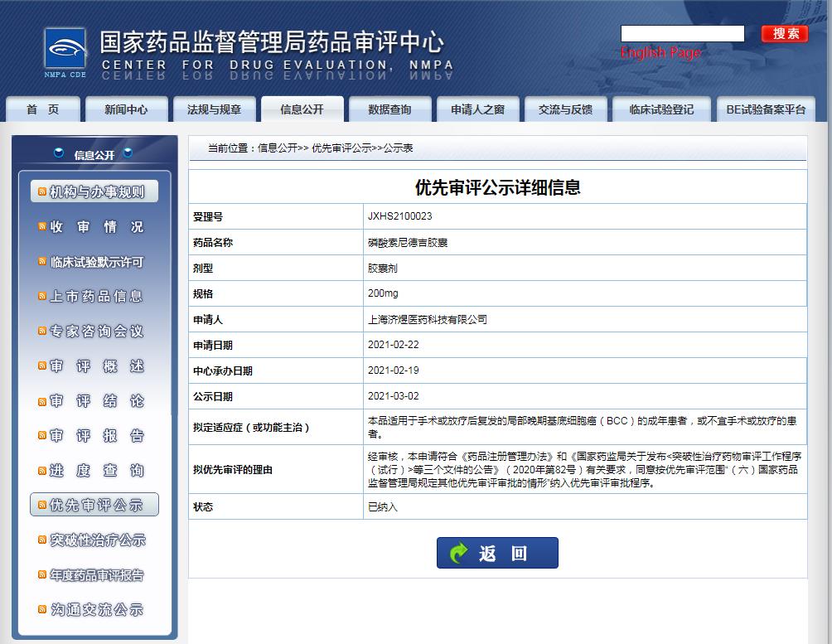Select the 数据查询 tab

tap(389, 109)
